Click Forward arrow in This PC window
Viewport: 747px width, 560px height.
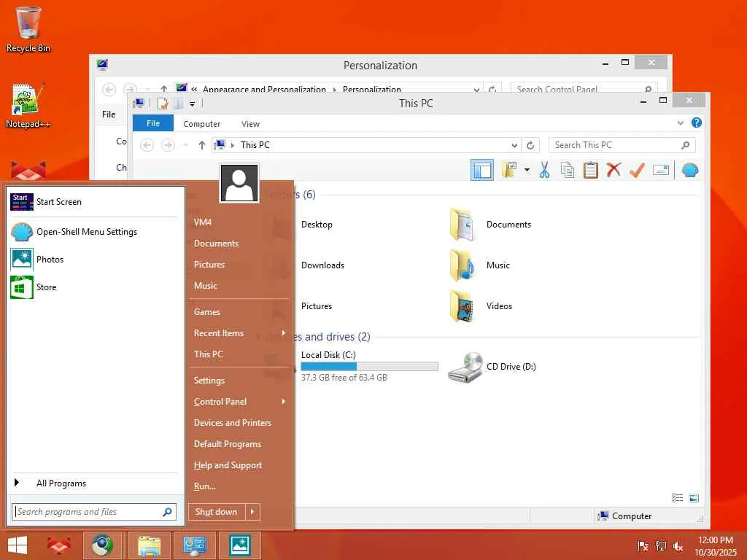[x=168, y=145]
